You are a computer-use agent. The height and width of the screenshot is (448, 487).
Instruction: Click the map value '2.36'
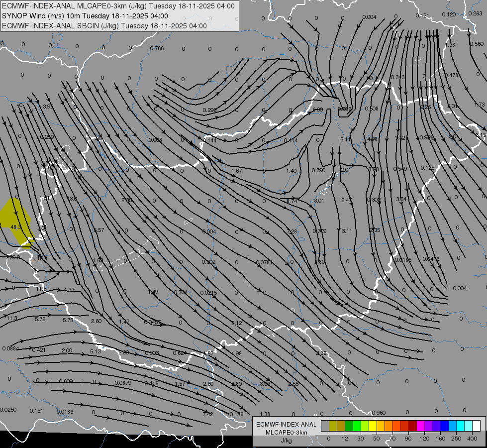point(321,353)
